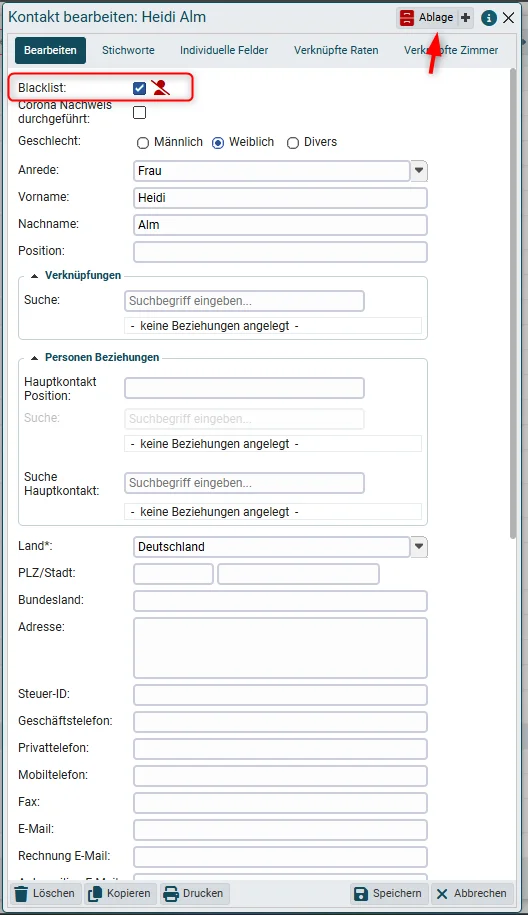The width and height of the screenshot is (528, 915).
Task: Open the Land dropdown arrow
Action: click(419, 547)
